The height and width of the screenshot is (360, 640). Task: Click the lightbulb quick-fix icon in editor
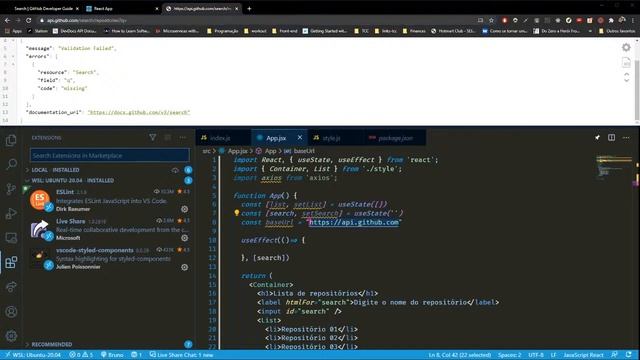[x=236, y=213]
